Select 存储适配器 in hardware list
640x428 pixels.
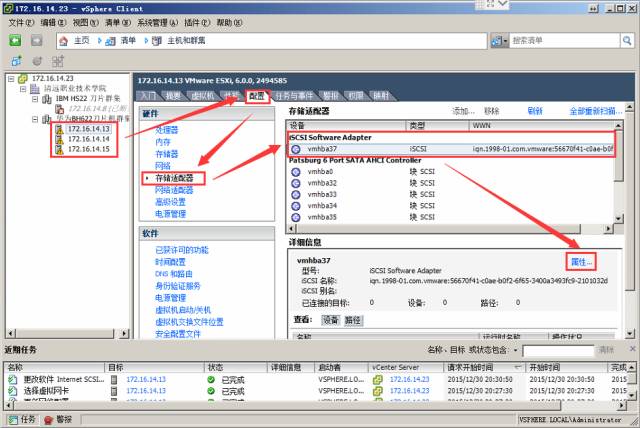click(x=174, y=178)
